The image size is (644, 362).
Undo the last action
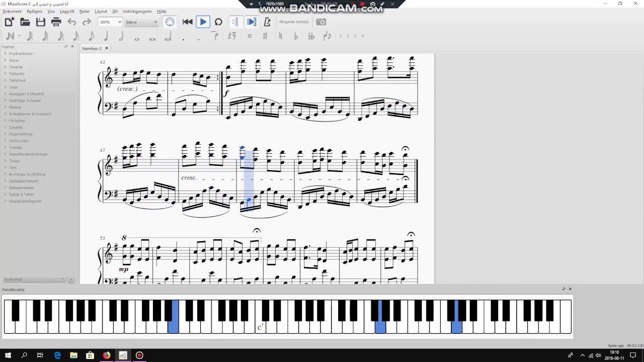click(x=72, y=22)
